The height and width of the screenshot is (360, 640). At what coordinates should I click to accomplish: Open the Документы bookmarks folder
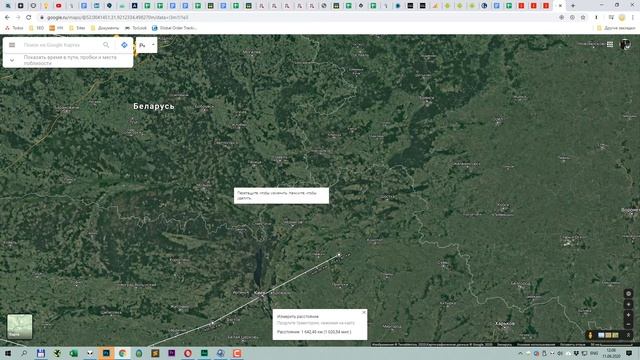(105, 28)
